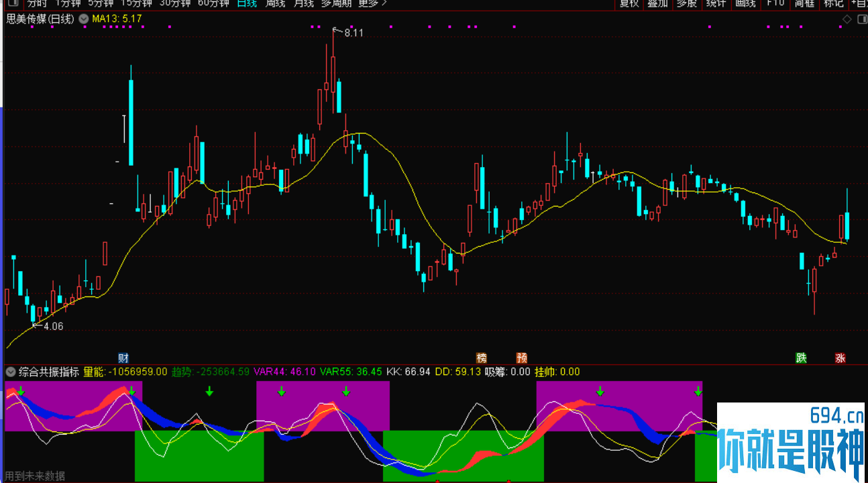This screenshot has height=483, width=868.
Task: Click the 综合共振指标 indicator name
Action: (49, 372)
